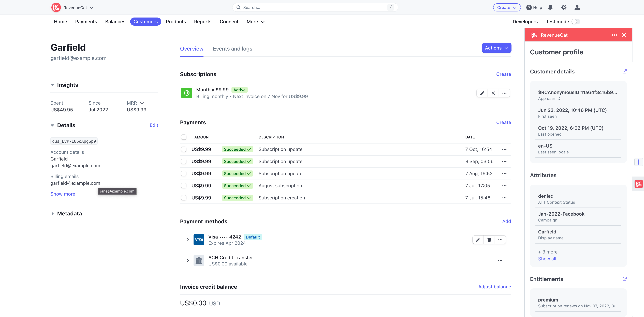
Task: Edit the Monthly $9.99 subscription pencil icon
Action: pyautogui.click(x=482, y=93)
